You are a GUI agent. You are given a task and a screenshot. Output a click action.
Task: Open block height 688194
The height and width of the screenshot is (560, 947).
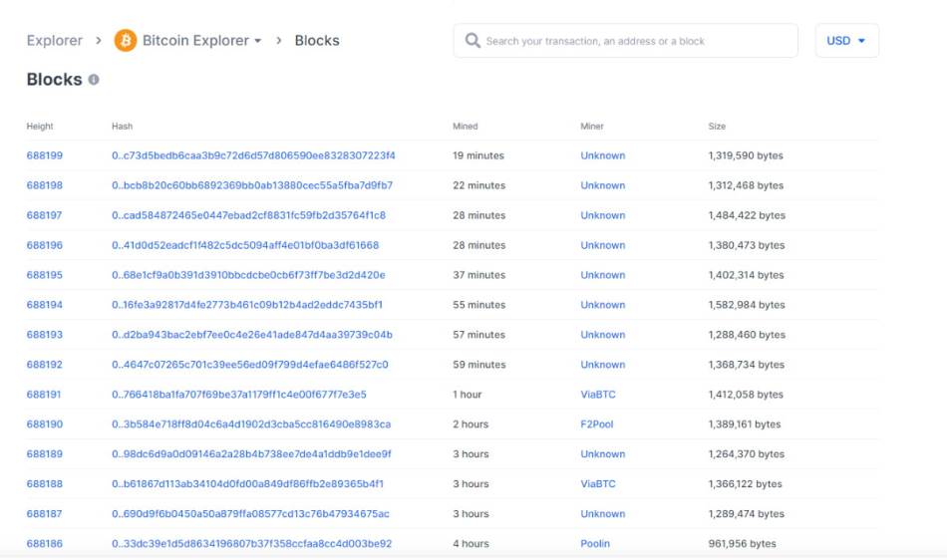45,305
